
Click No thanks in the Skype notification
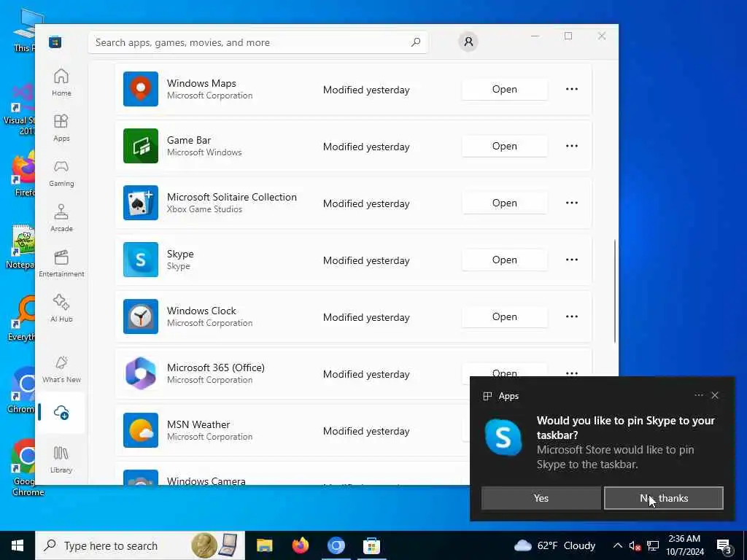[664, 498]
